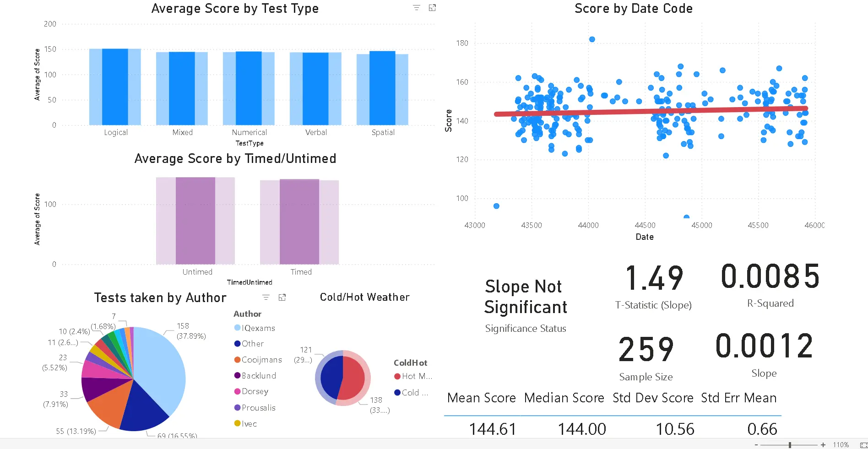The height and width of the screenshot is (449, 868).
Task: Click the 110% zoom level text
Action: [x=841, y=444]
